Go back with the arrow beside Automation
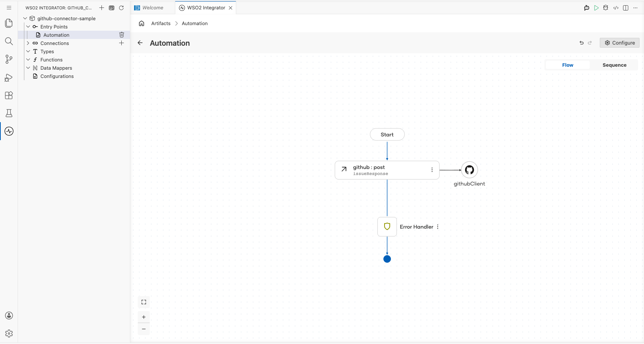Image resolution: width=644 pixels, height=344 pixels. pos(140,43)
